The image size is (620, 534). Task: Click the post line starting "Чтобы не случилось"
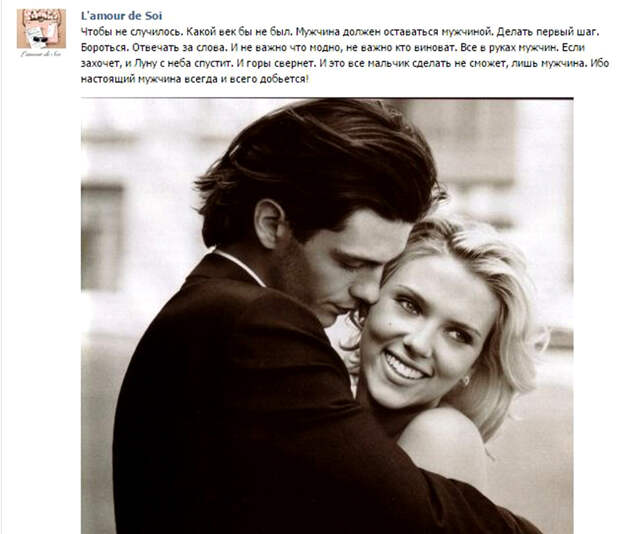(x=340, y=32)
